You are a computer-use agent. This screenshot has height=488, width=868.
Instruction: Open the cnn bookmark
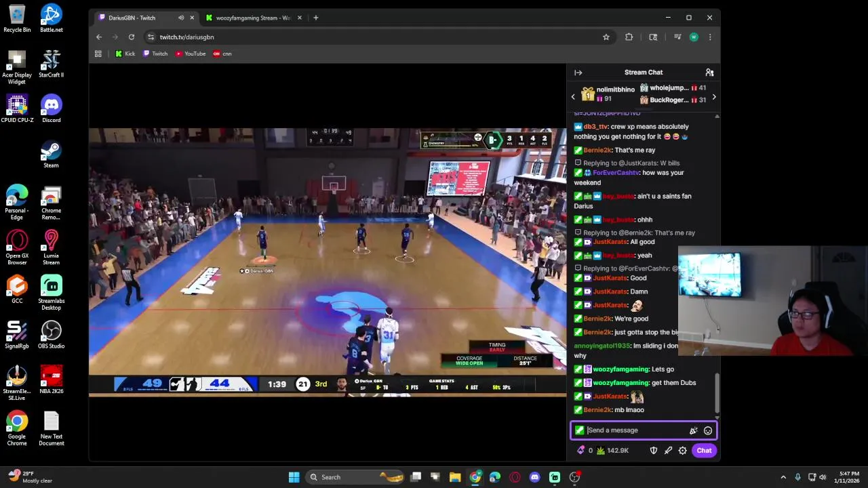click(222, 54)
